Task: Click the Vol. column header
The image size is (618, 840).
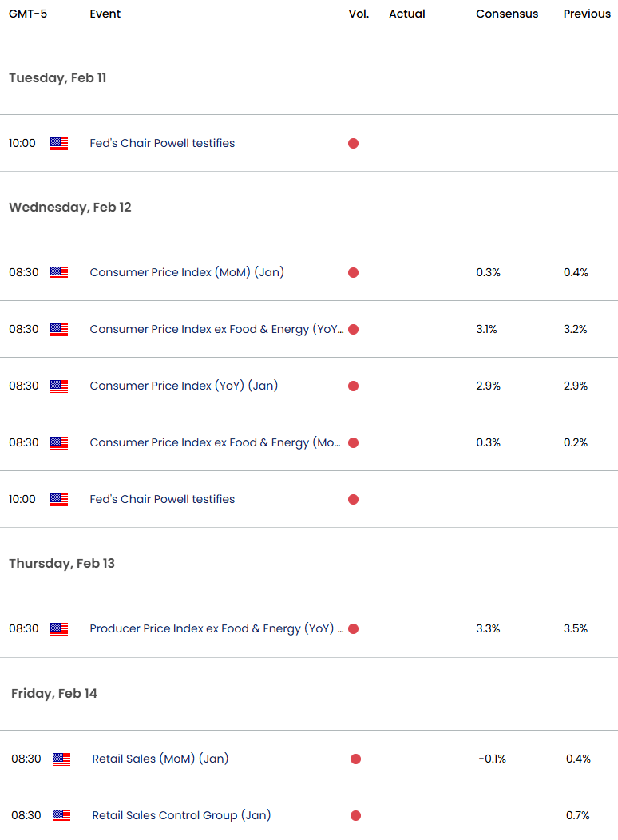Action: pos(359,14)
